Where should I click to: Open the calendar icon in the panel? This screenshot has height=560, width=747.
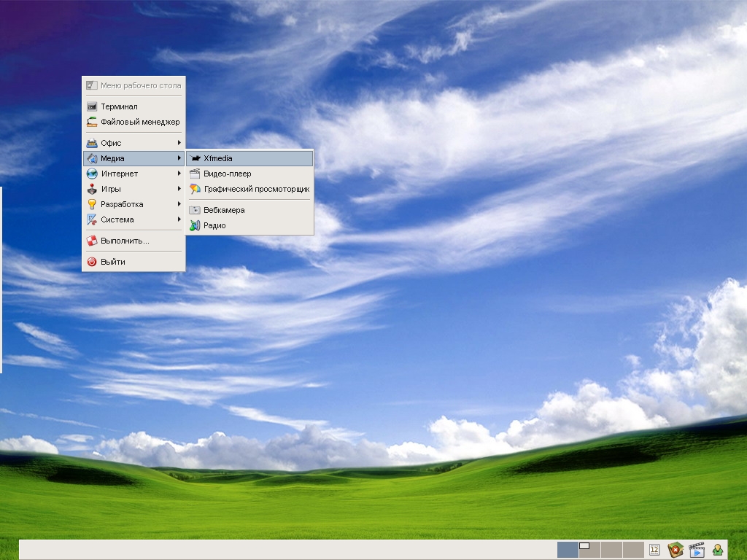tap(654, 550)
